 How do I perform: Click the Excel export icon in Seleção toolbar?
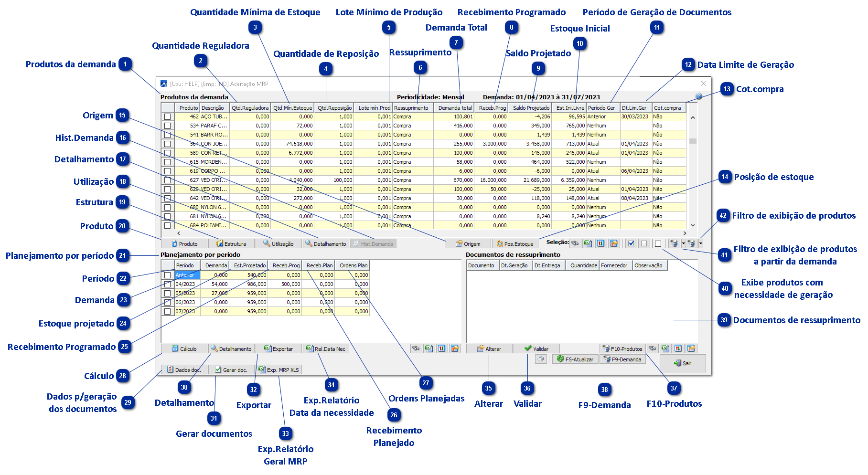(588, 243)
